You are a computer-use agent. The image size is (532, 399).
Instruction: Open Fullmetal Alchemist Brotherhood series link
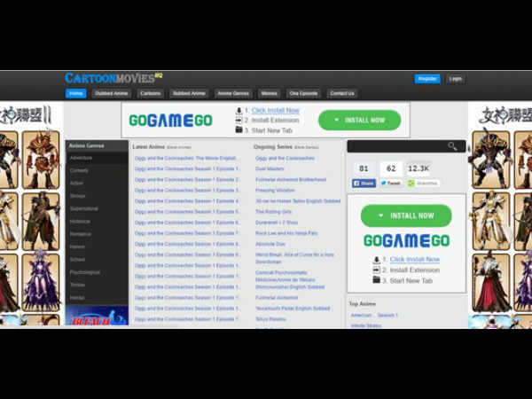[291, 179]
